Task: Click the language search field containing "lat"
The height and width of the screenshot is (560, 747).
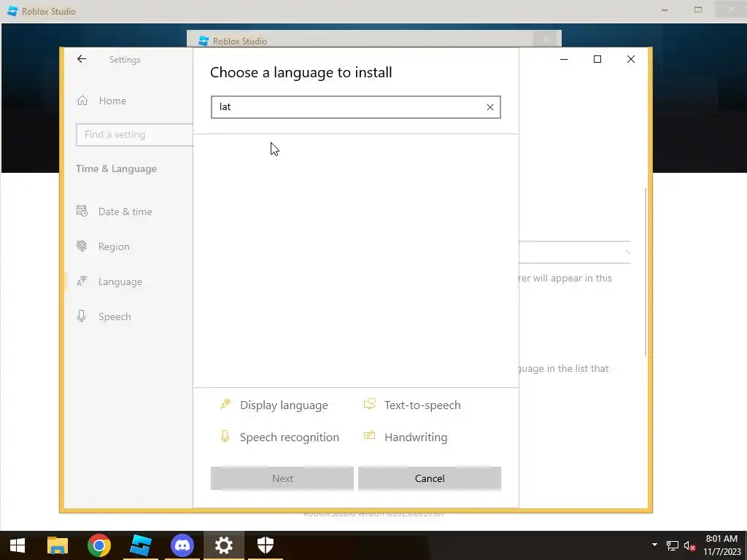Action: click(356, 107)
